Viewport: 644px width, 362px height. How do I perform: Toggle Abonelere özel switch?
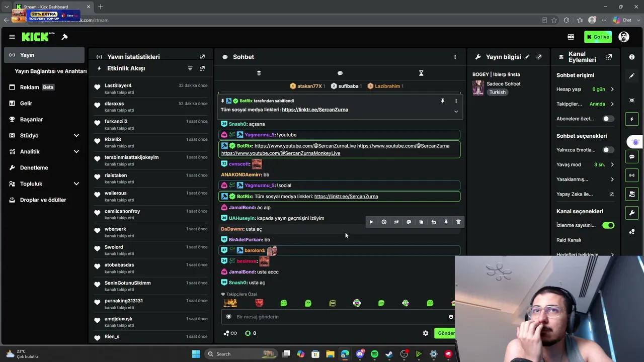point(608,119)
